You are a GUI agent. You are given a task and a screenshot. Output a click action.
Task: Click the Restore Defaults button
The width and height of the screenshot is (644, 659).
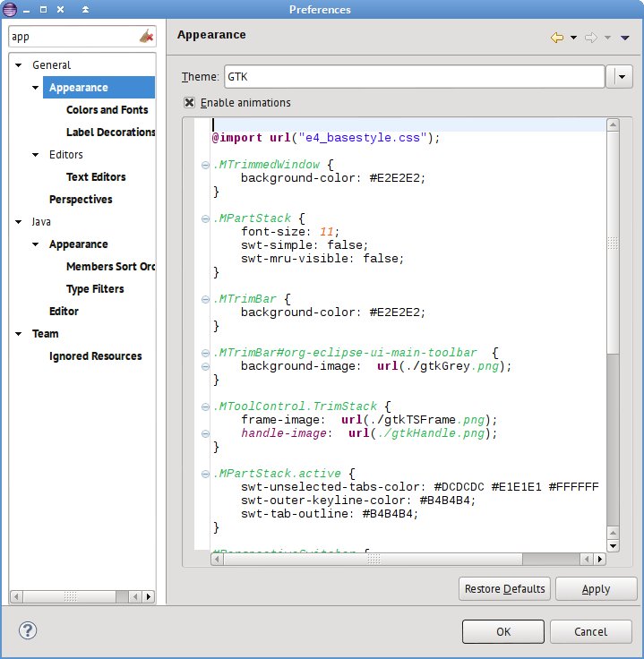(504, 589)
